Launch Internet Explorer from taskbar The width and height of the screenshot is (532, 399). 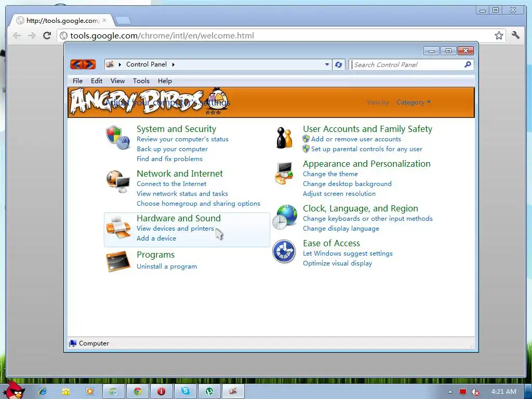point(43,392)
